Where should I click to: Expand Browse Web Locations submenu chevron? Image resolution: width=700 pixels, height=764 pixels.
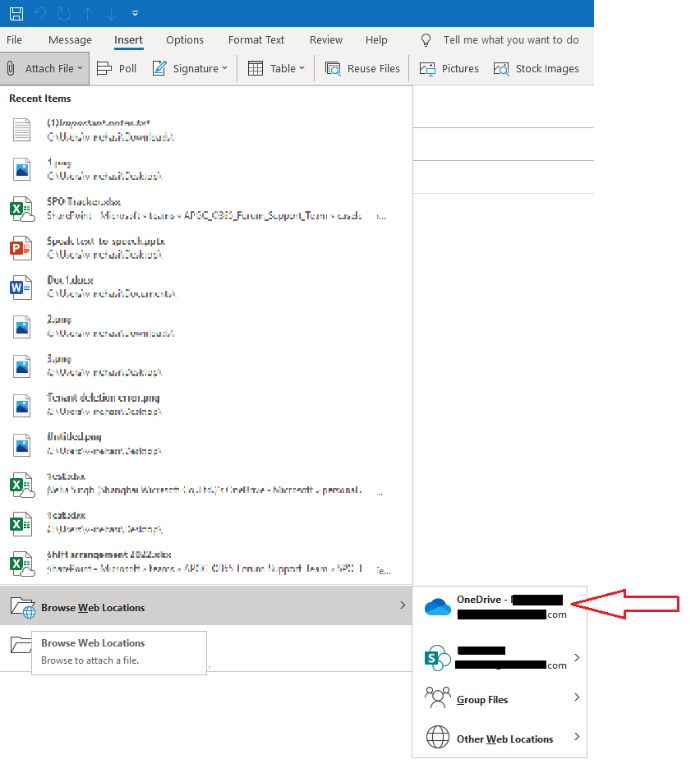[x=403, y=605]
